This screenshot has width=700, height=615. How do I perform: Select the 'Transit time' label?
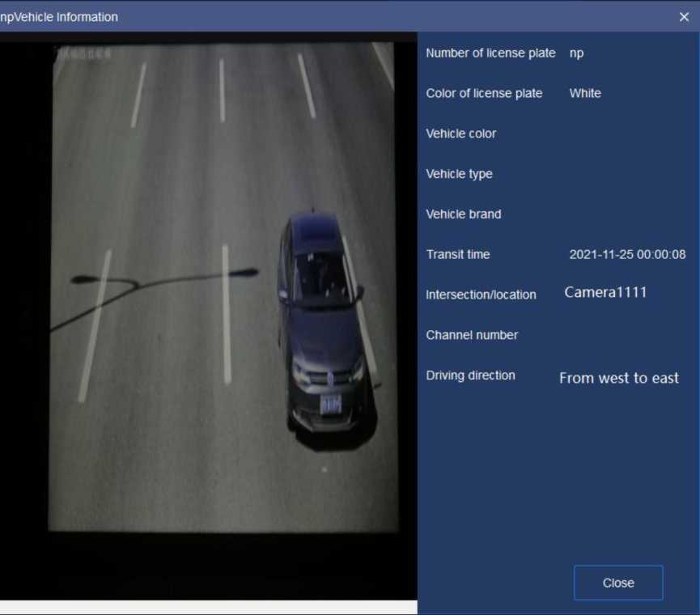coord(458,254)
